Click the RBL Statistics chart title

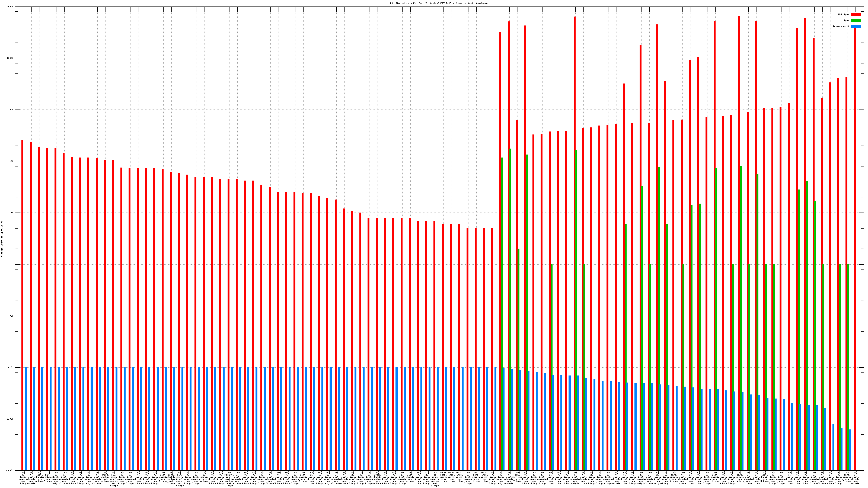439,3
